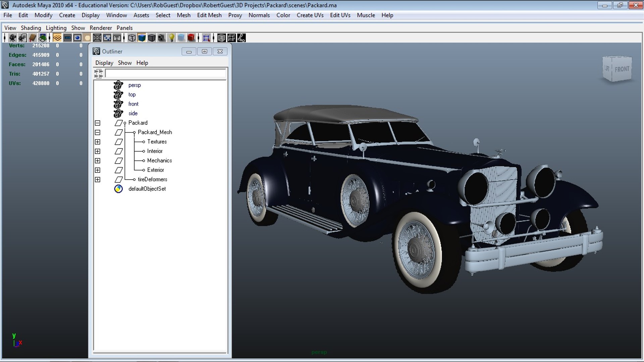Open the Outliner Display menu
644x362 pixels.
coord(104,63)
